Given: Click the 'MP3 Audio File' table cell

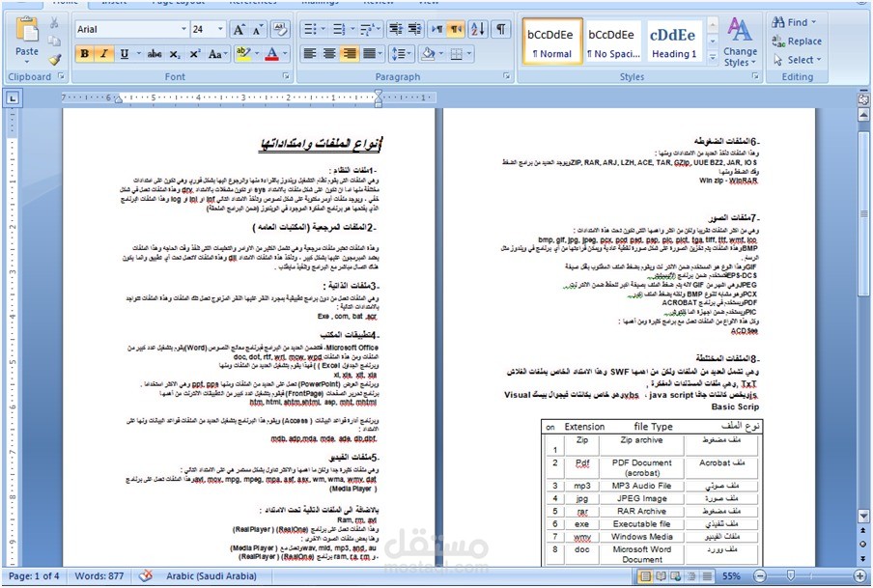Looking at the screenshot, I should [x=641, y=486].
